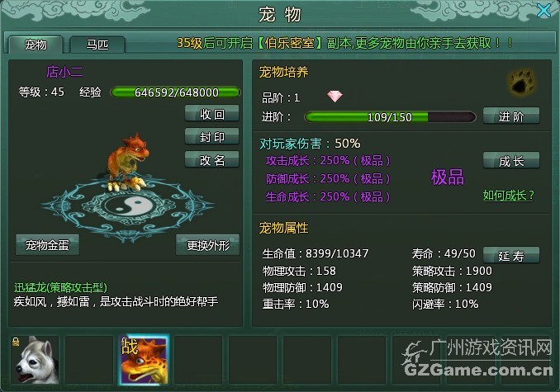Image resolution: width=560 pixels, height=392 pixels.
Task: Switch to the 马匹 tab
Action: 97,45
